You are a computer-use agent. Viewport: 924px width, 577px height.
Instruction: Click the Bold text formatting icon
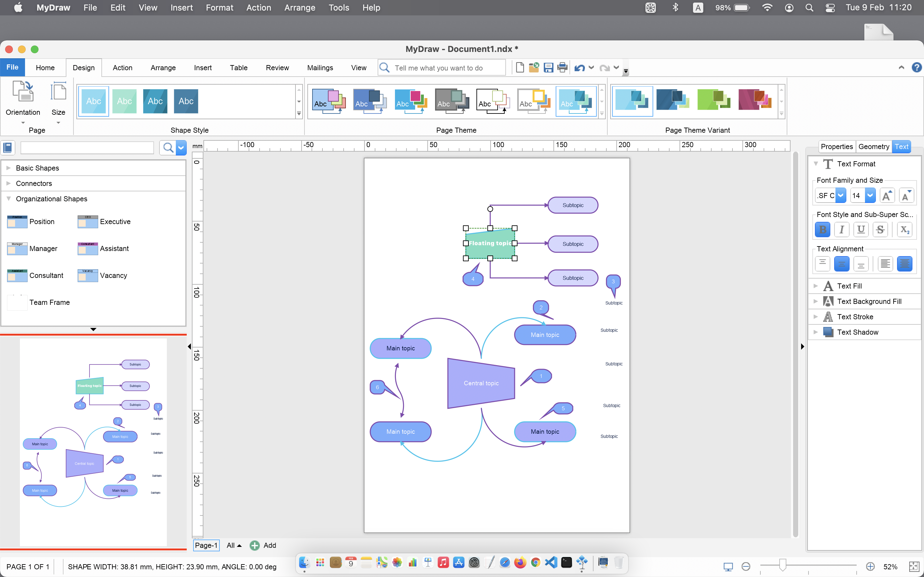(822, 229)
